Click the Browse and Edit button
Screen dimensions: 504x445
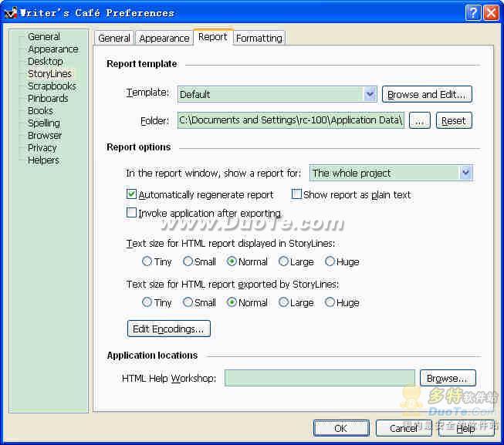click(427, 94)
